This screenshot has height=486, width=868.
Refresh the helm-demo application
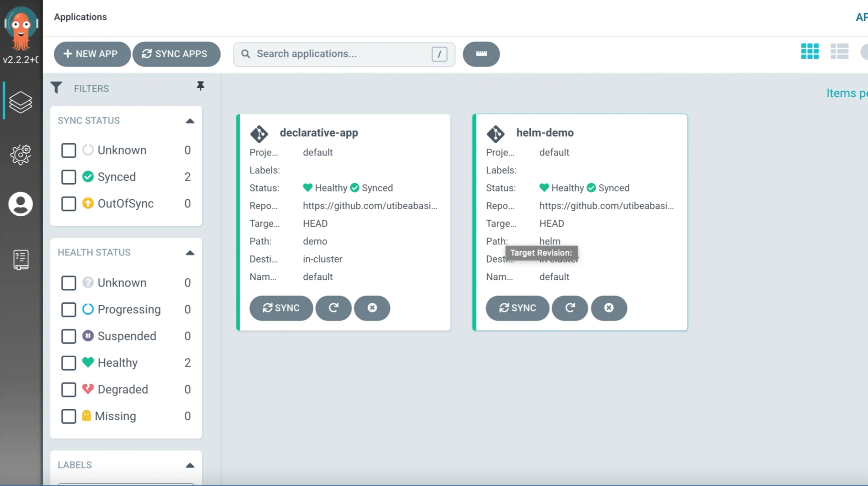click(570, 308)
